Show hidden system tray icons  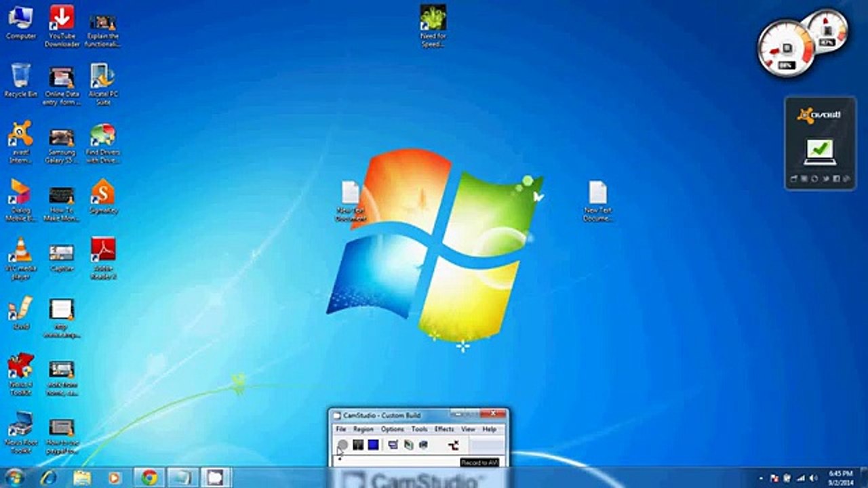(761, 478)
